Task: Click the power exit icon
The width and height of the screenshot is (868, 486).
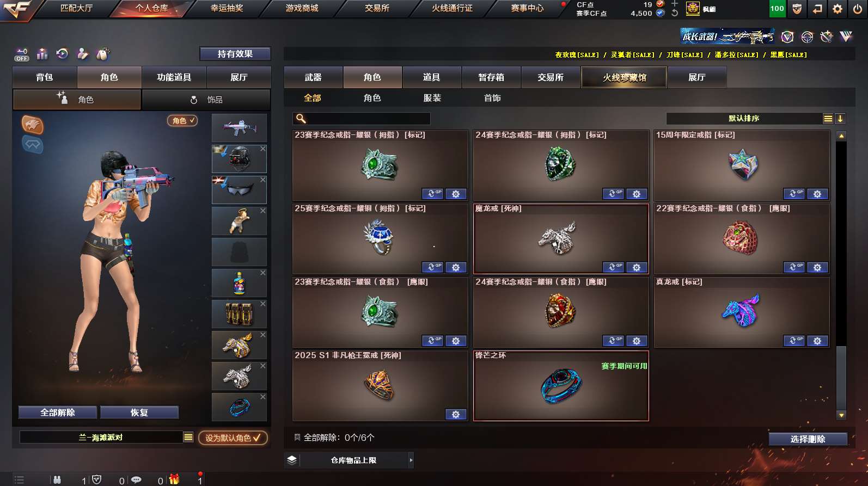Action: (x=857, y=9)
